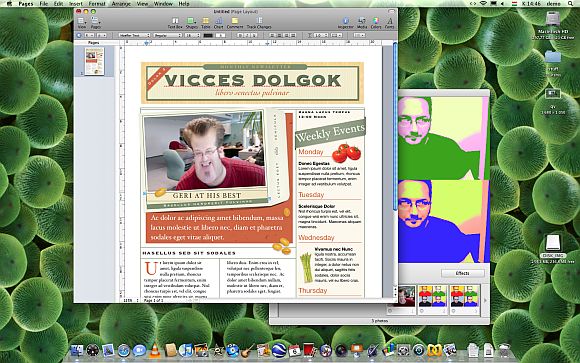
Task: Open the columns dropdown in format bar
Action: pos(337,35)
